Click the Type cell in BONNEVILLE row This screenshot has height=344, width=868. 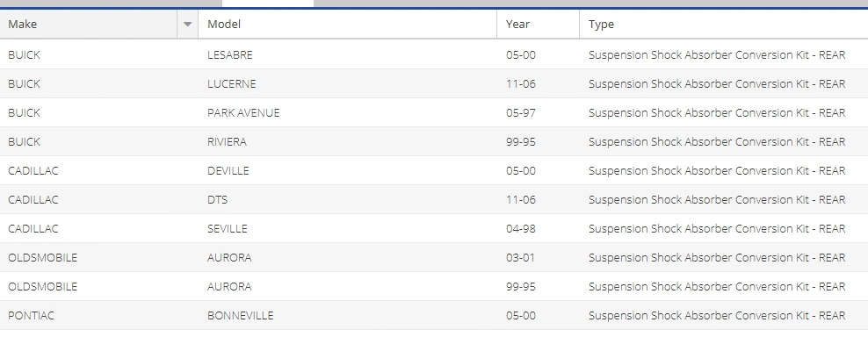[716, 315]
